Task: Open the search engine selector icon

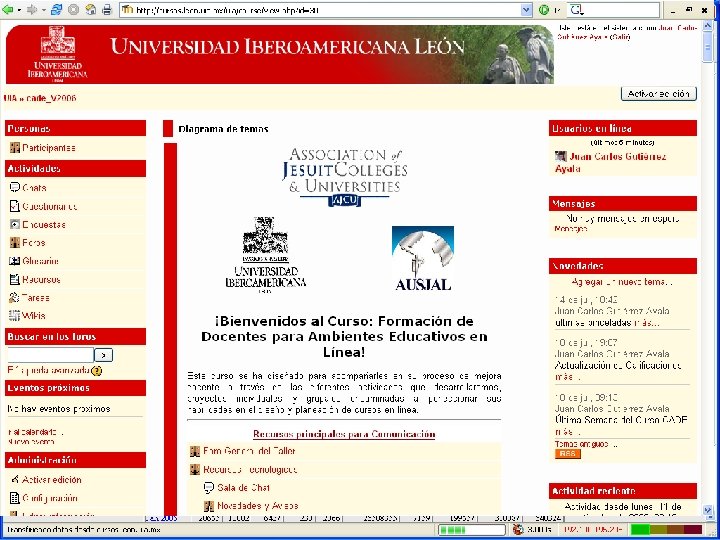Action: [x=577, y=10]
